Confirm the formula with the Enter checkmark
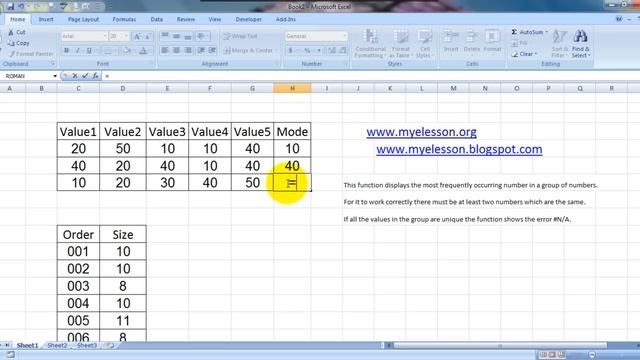The height and width of the screenshot is (360, 640). tap(85, 76)
